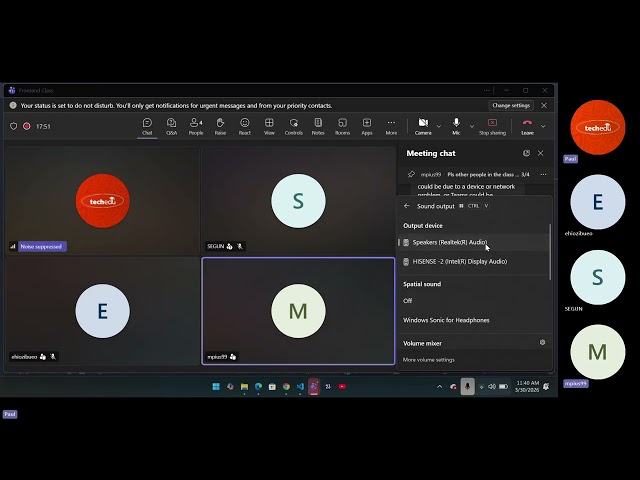Screen dimensions: 640x480
Task: Open the meeting Controls option
Action: 293,127
